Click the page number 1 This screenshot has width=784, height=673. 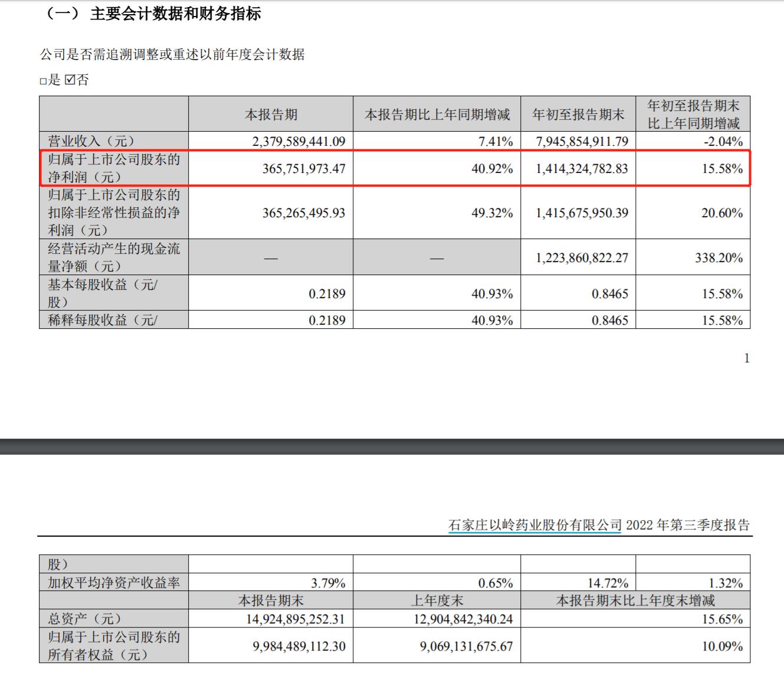(747, 358)
